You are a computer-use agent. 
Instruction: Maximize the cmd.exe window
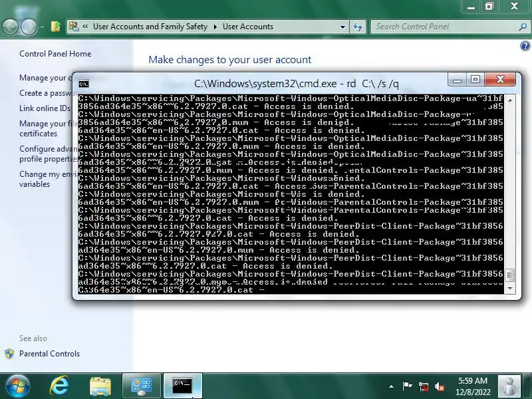pyautogui.click(x=475, y=79)
